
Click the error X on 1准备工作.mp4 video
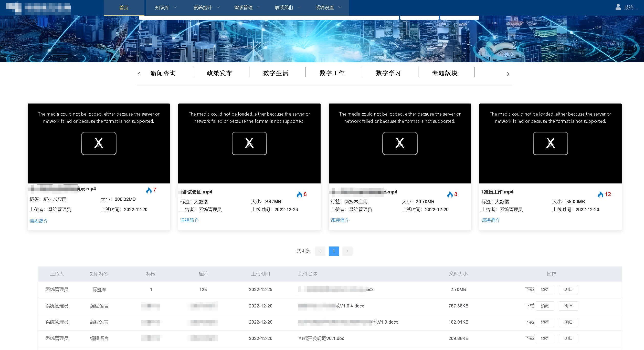(x=551, y=143)
